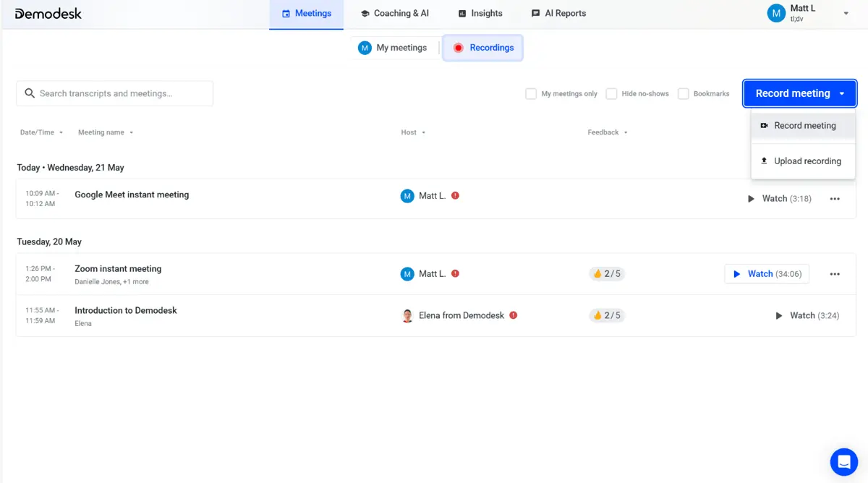
Task: Click Danielle Jones, +1 more participants text
Action: (111, 282)
